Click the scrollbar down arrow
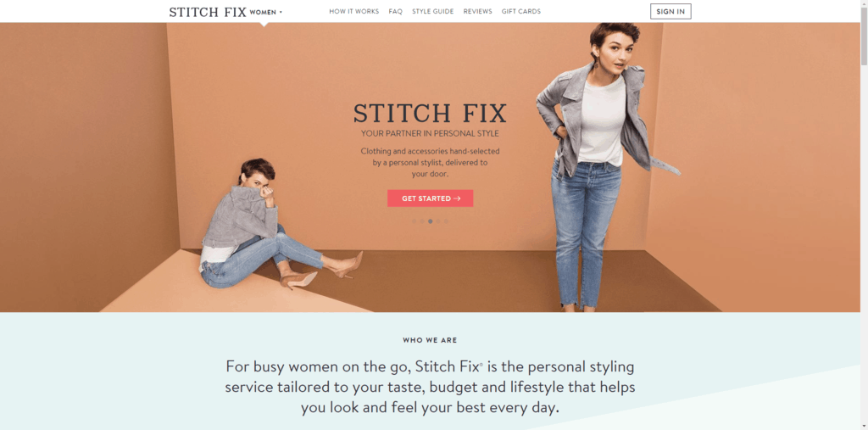The height and width of the screenshot is (430, 868). point(864,426)
